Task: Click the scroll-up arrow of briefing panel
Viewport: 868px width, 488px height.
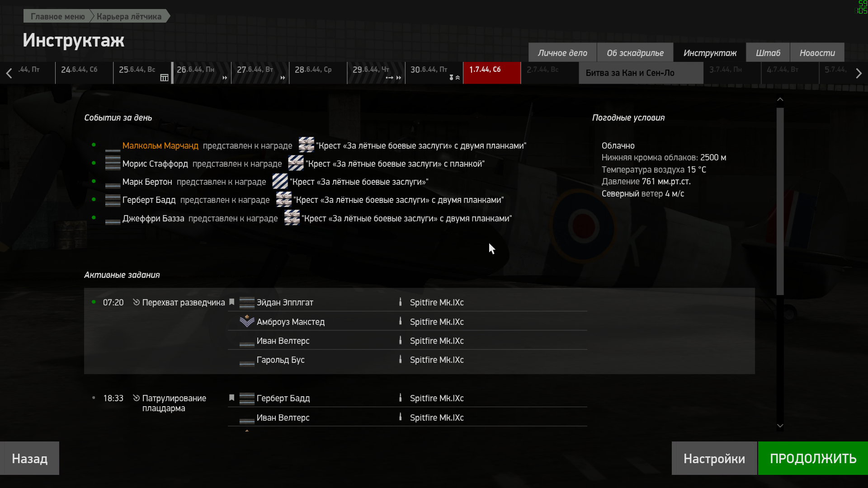Action: (x=780, y=99)
